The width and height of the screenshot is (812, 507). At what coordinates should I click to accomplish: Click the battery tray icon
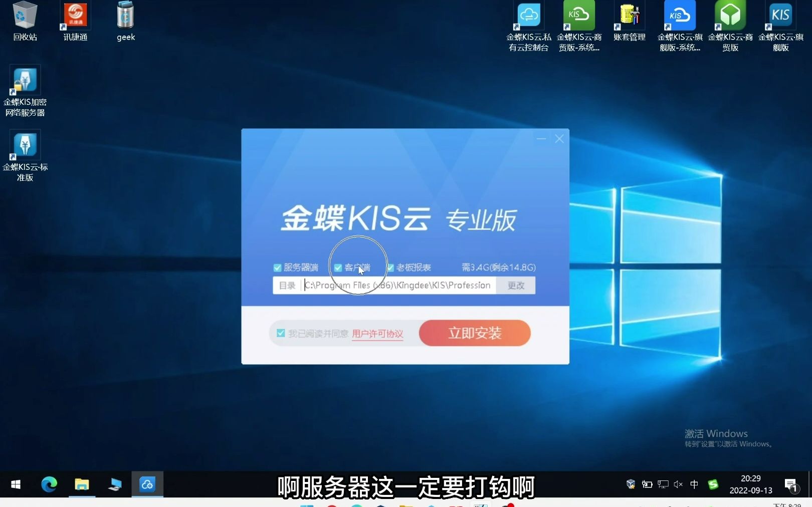(x=647, y=484)
